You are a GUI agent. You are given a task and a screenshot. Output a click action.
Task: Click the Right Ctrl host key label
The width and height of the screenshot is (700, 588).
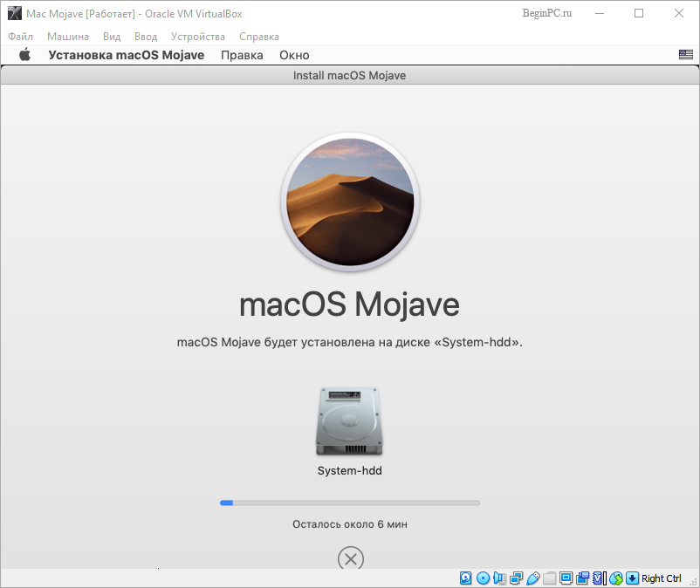click(662, 578)
